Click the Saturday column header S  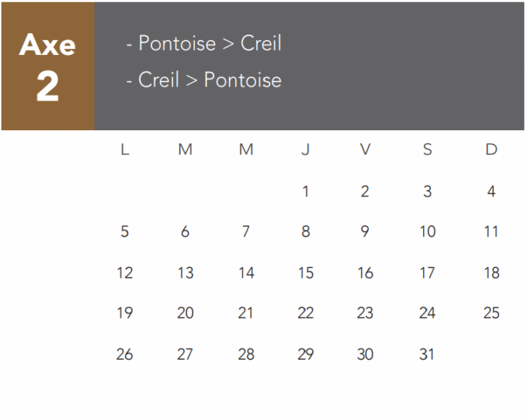[x=427, y=150]
